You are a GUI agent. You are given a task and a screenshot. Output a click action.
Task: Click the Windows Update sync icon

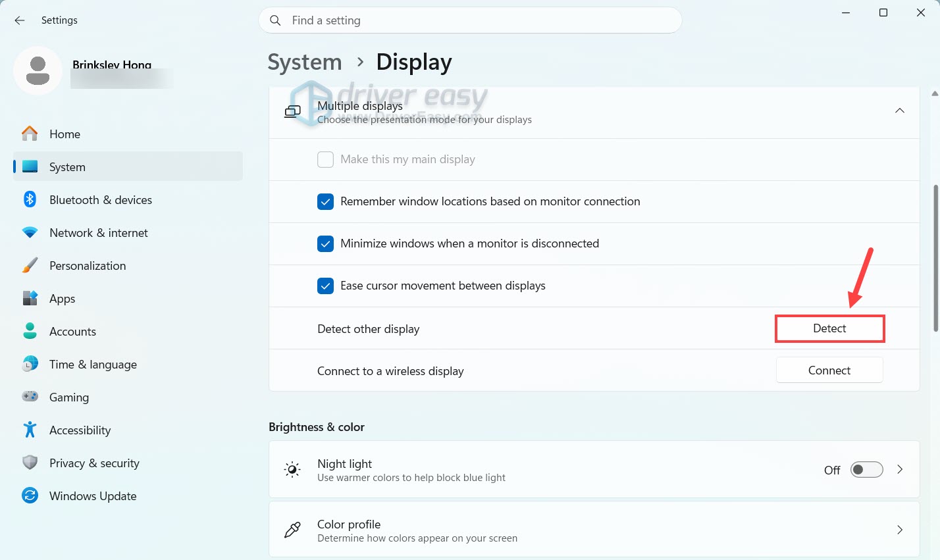[x=30, y=496]
